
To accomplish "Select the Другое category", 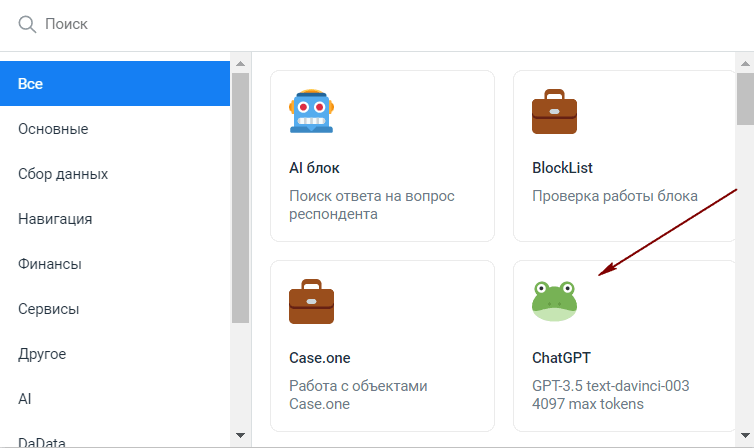I will [x=115, y=354].
